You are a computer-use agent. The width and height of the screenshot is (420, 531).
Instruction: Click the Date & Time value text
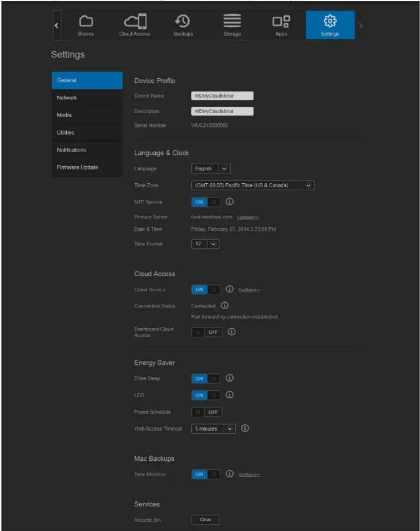click(x=234, y=229)
